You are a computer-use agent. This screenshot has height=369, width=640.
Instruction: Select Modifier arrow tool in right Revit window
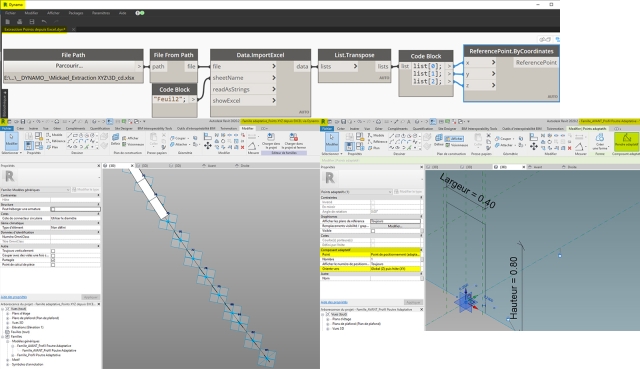[x=331, y=141]
